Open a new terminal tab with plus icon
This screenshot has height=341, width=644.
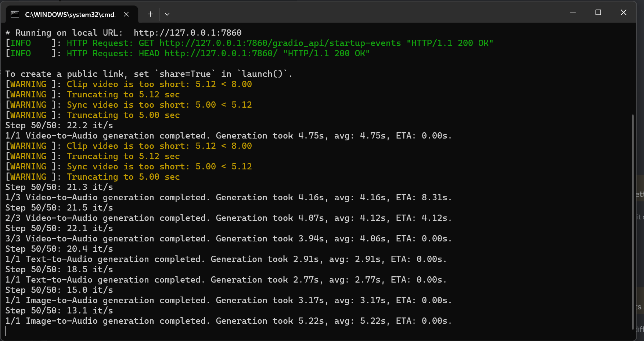[x=150, y=14]
